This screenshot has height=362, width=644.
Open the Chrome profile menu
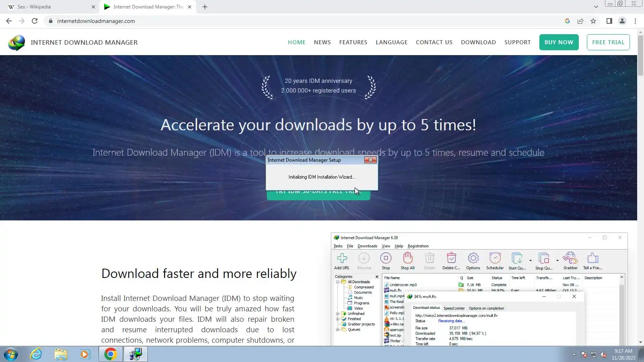[622, 21]
